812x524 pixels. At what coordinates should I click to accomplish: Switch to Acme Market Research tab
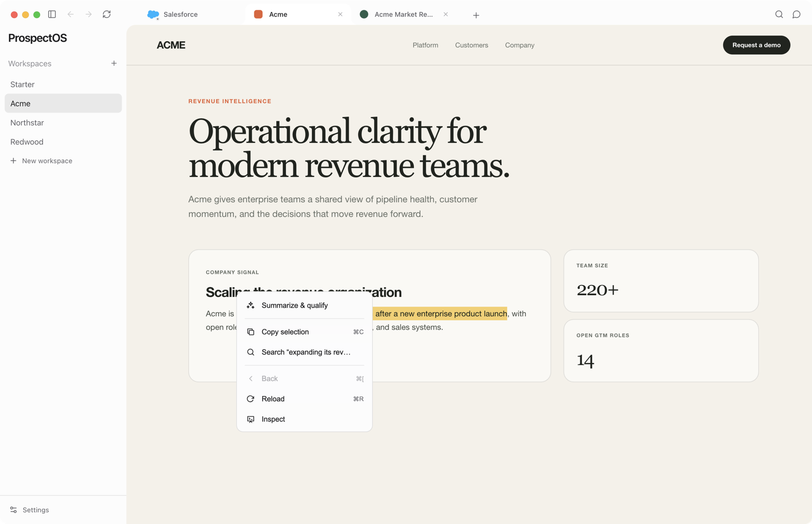pyautogui.click(x=405, y=15)
